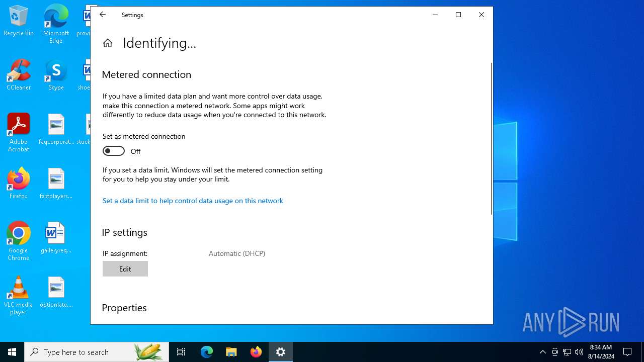Click the taskbar search box
The image size is (644, 362).
97,352
